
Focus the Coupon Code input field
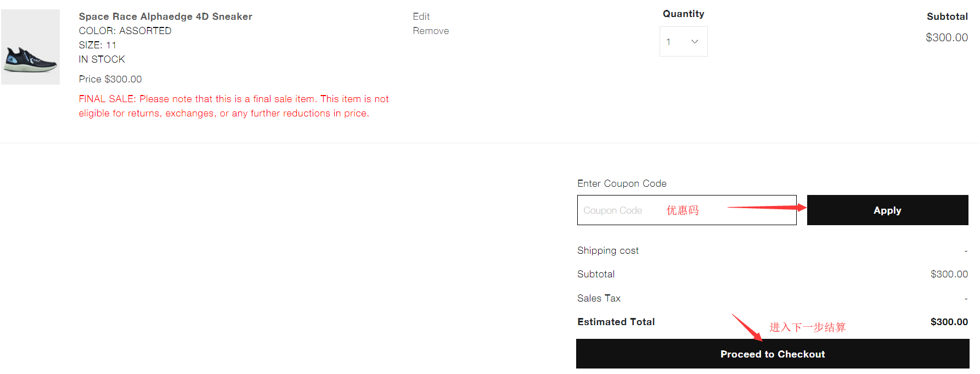620,210
